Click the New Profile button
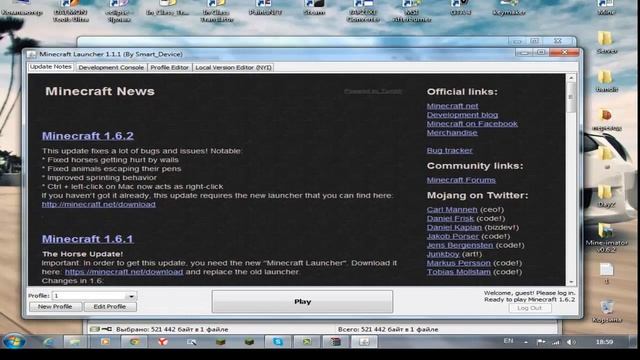Image resolution: width=640 pixels, height=360 pixels. point(55,307)
